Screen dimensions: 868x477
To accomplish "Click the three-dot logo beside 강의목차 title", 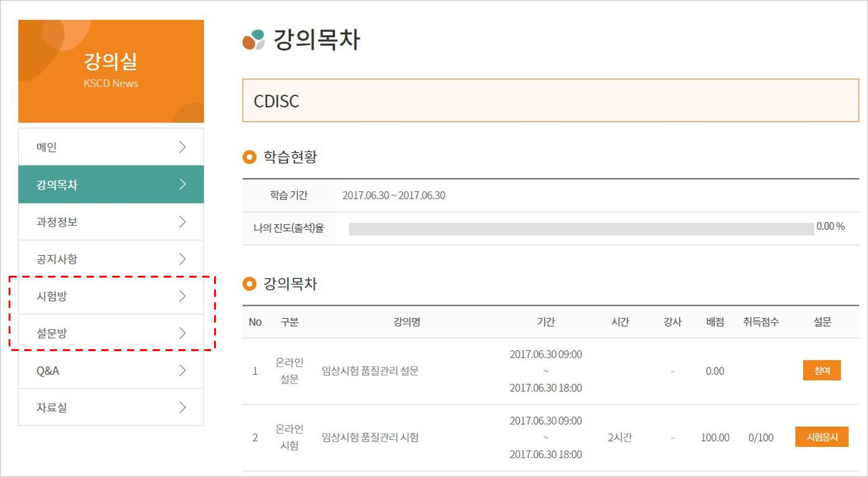I will 254,40.
